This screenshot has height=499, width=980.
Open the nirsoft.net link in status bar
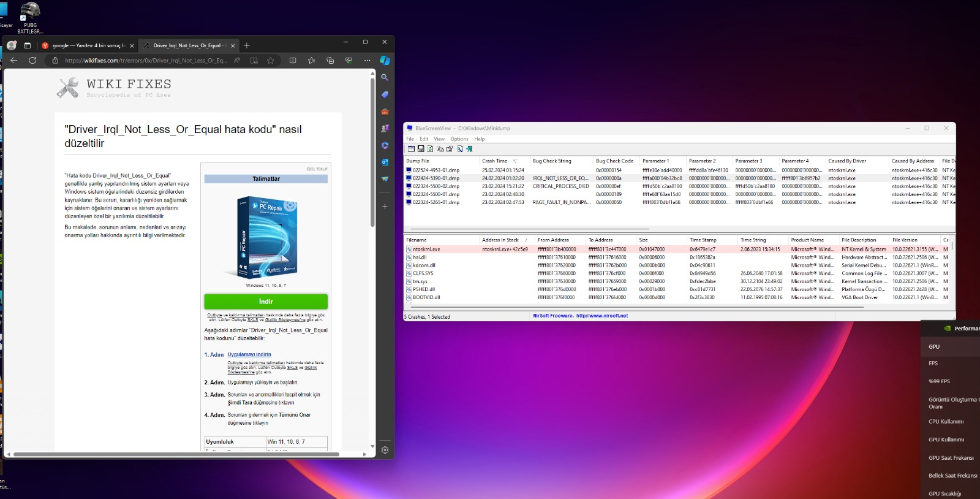601,316
